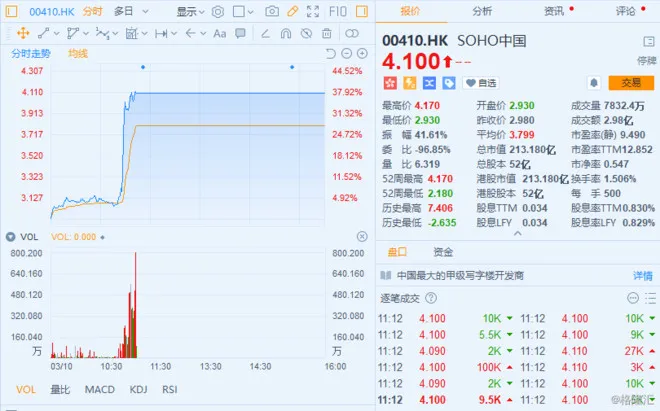Select the range measurement tool
The height and width of the screenshot is (411, 660).
click(161, 33)
